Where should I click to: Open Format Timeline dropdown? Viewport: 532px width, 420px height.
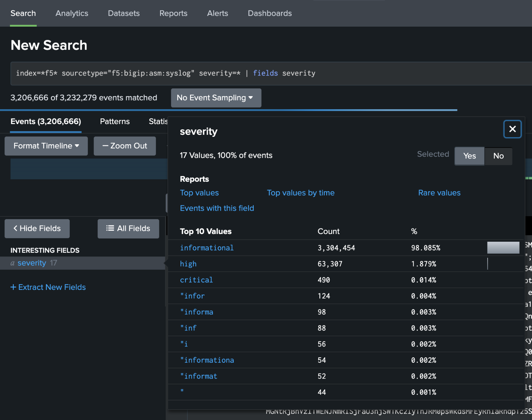coord(46,146)
